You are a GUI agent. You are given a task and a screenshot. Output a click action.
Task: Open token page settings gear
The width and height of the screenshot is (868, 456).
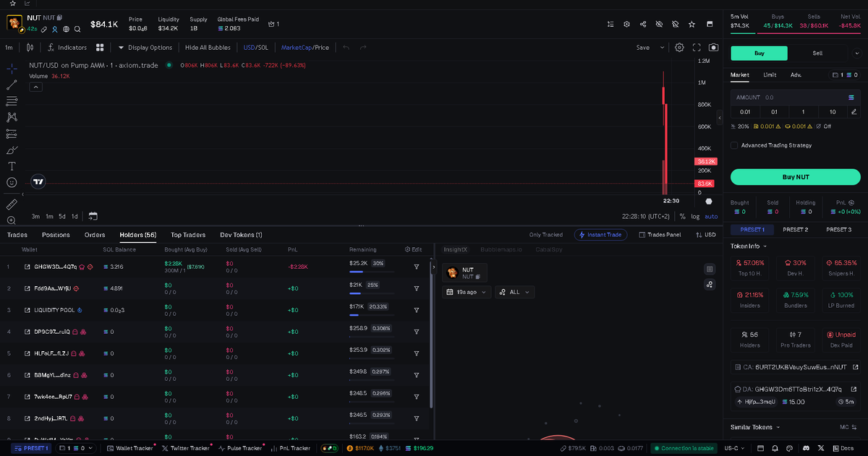click(627, 24)
